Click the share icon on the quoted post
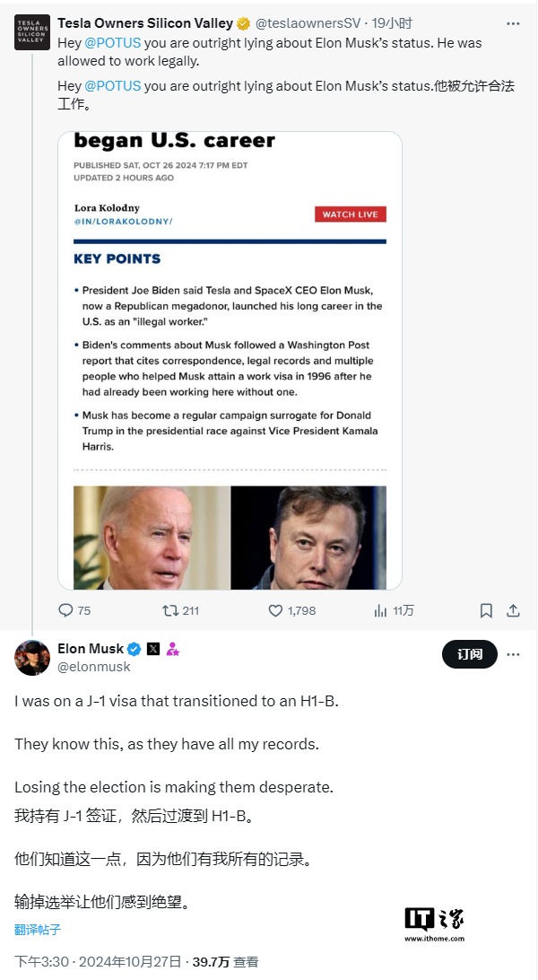 (513, 610)
